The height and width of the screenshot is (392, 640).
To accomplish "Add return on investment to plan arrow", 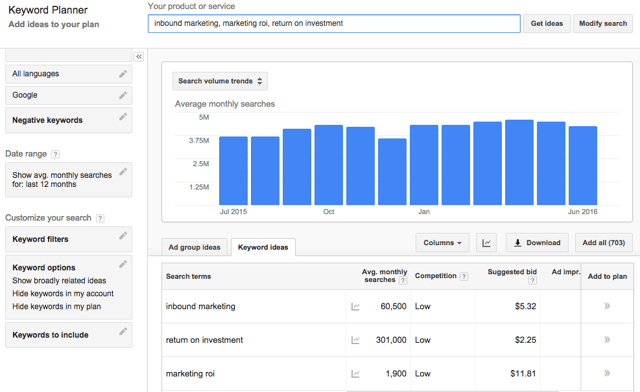I will point(607,339).
